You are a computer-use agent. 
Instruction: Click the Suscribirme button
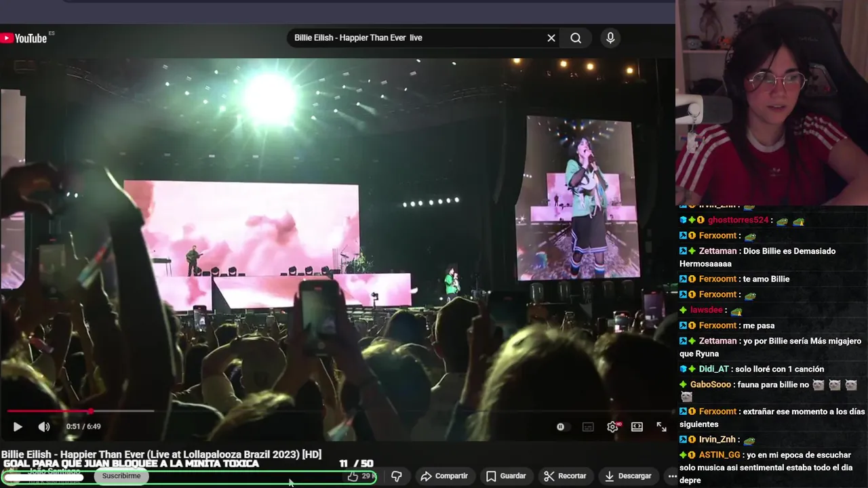121,476
